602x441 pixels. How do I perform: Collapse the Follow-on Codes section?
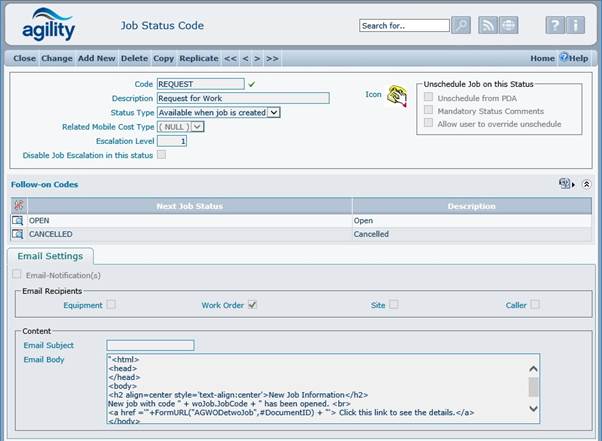(586, 184)
